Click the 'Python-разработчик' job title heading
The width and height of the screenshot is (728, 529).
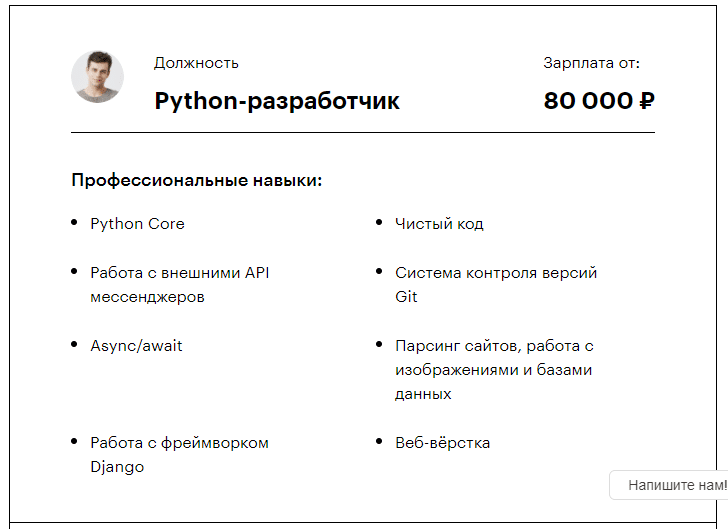[277, 101]
